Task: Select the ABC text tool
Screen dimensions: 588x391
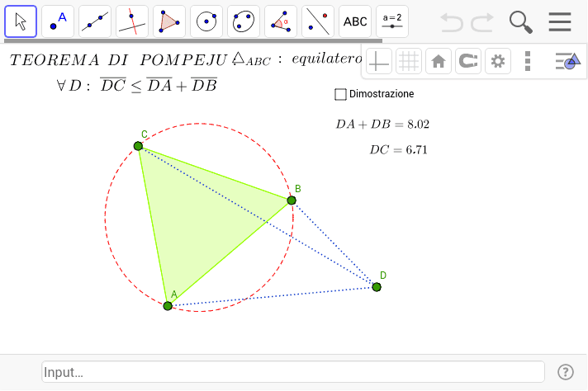Action: click(x=355, y=21)
